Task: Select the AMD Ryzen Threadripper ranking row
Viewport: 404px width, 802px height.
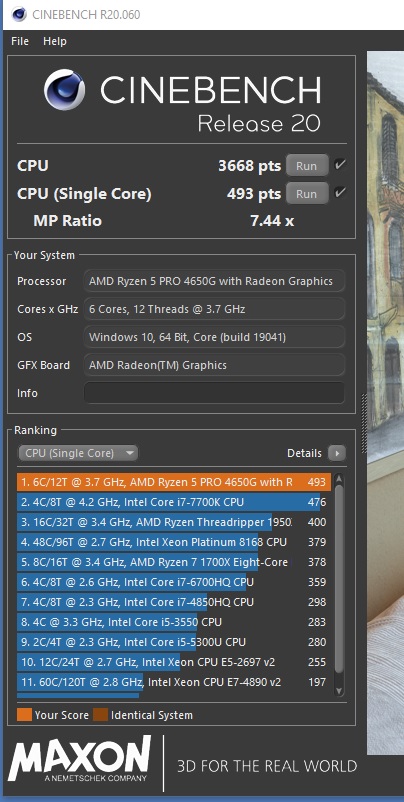Action: [x=174, y=522]
